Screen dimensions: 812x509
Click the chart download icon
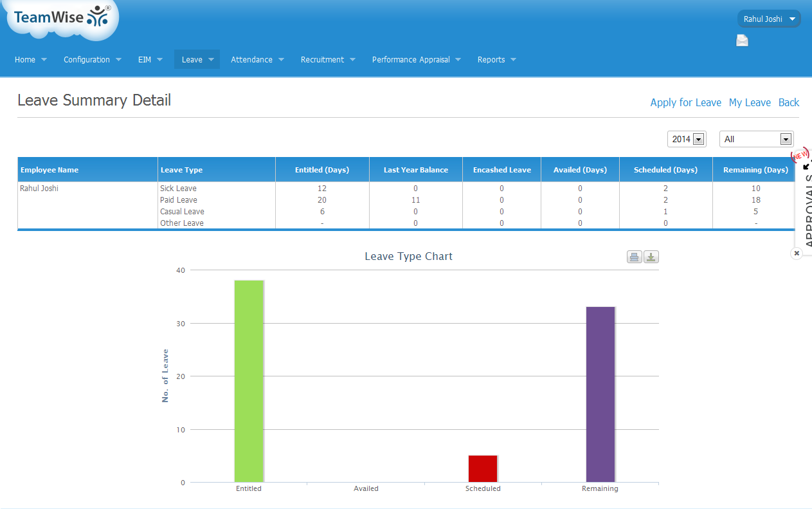[651, 257]
